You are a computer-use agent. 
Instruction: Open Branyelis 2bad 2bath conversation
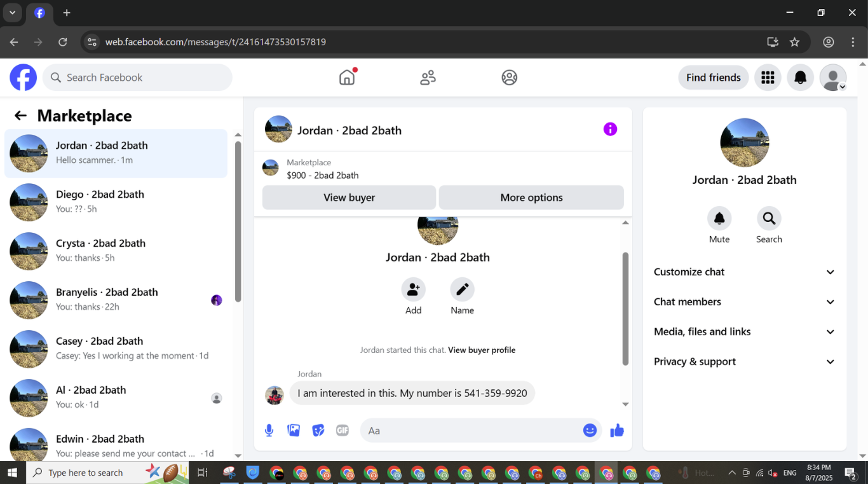[116, 300]
